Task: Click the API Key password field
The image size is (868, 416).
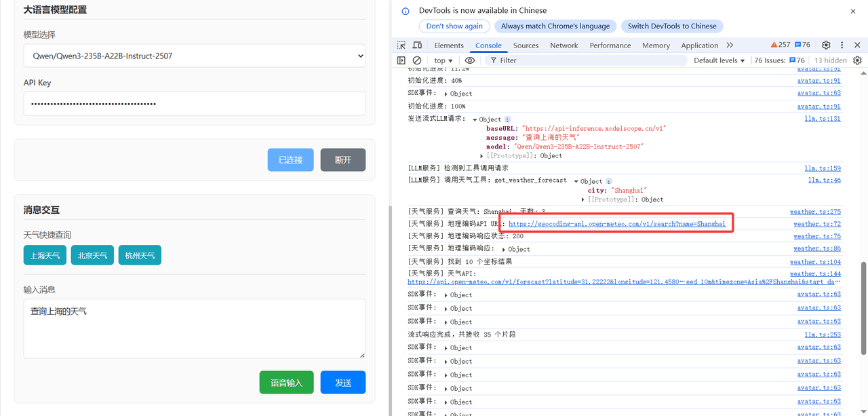Action: (195, 104)
